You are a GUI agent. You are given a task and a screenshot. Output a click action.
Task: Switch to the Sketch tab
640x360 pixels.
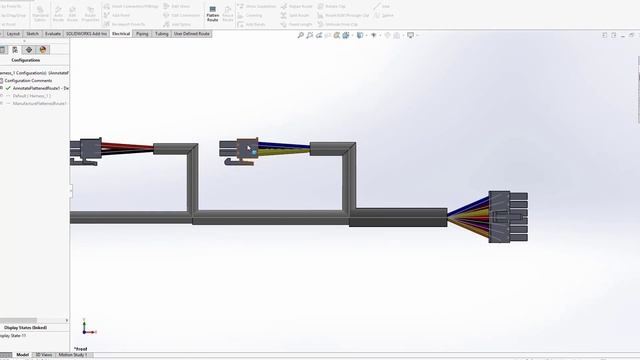pyautogui.click(x=32, y=34)
